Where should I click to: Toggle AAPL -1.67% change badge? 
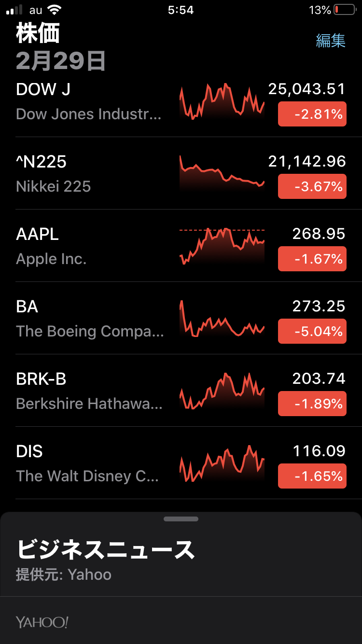tap(312, 259)
